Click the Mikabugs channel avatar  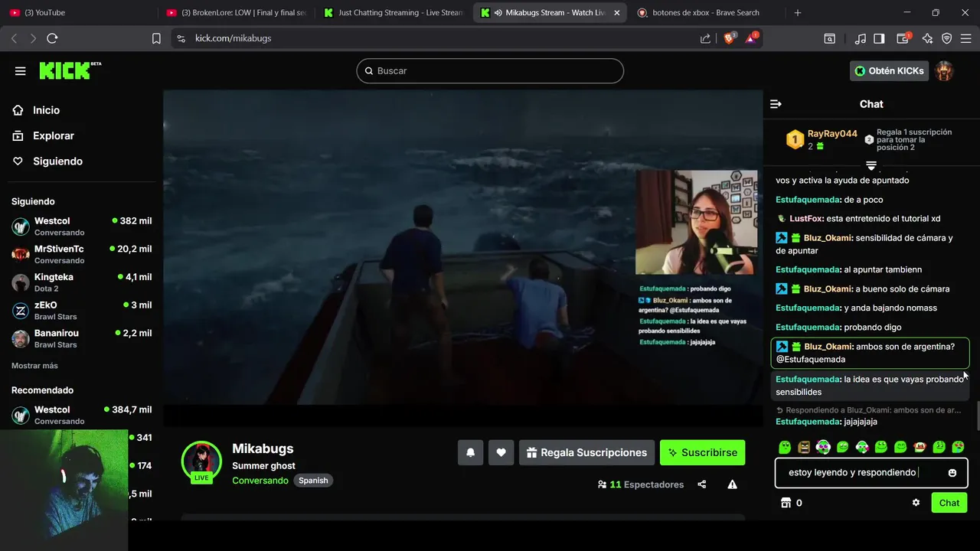click(201, 461)
